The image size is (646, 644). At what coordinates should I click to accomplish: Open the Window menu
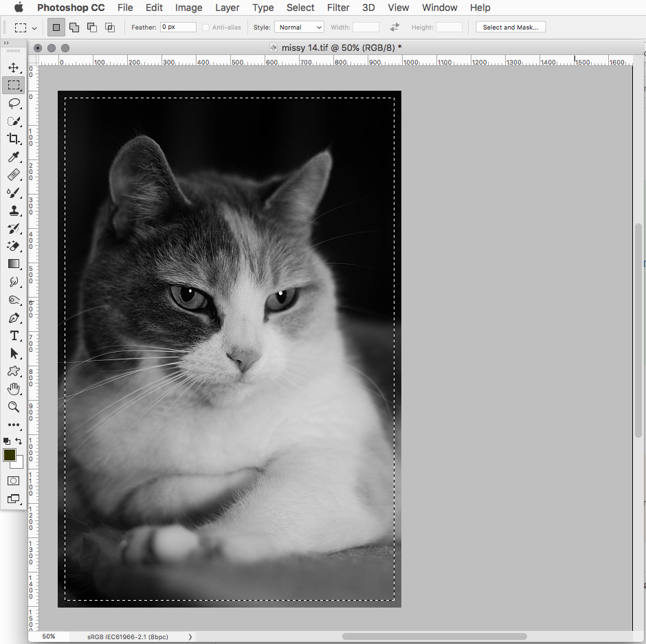[440, 8]
